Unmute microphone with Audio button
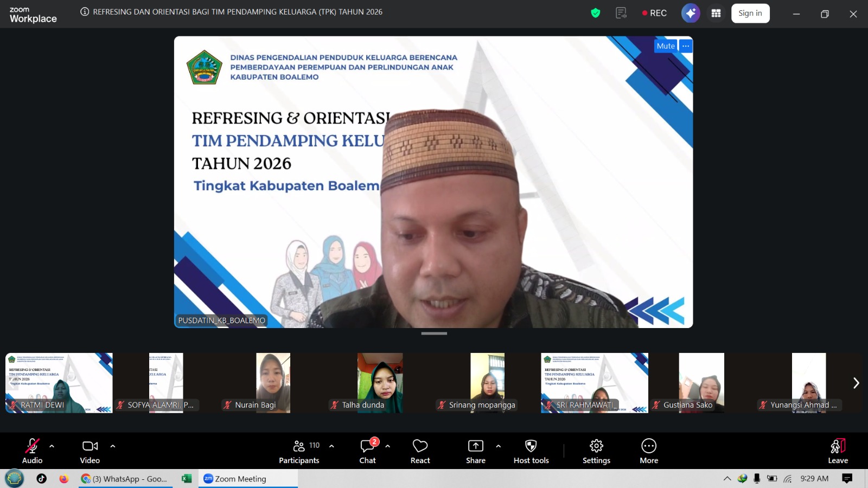This screenshot has height=488, width=868. (x=32, y=451)
